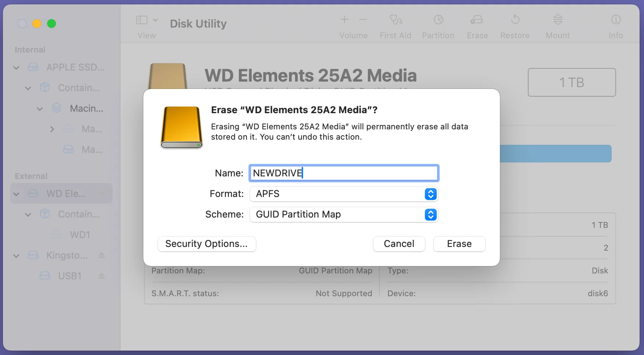Select the WD1 volume in sidebar

pos(80,235)
